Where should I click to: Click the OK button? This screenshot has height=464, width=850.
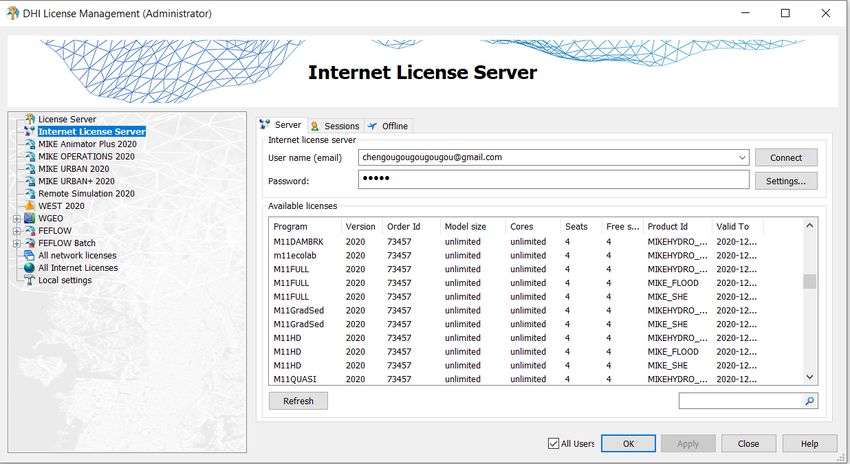tap(628, 443)
